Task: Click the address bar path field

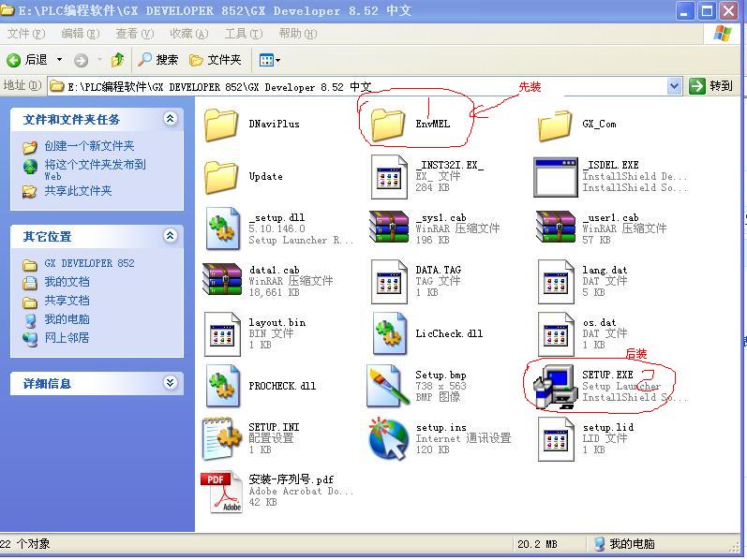Action: [356, 86]
